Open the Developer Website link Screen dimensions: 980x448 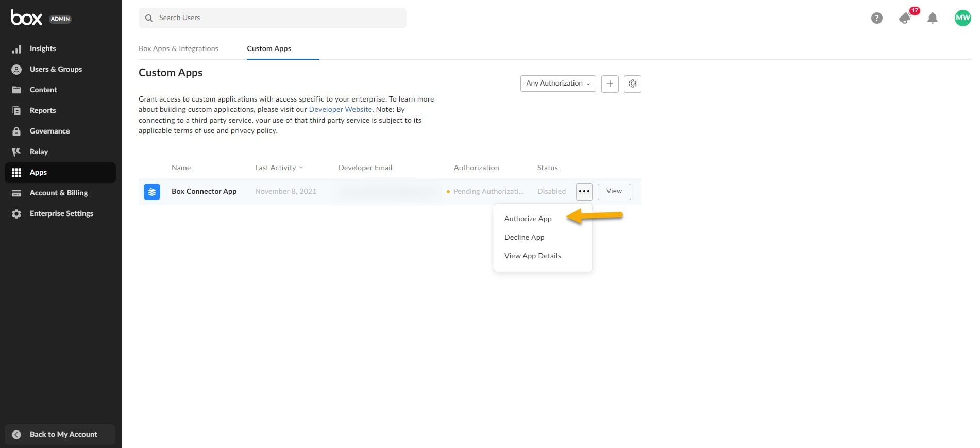click(341, 109)
